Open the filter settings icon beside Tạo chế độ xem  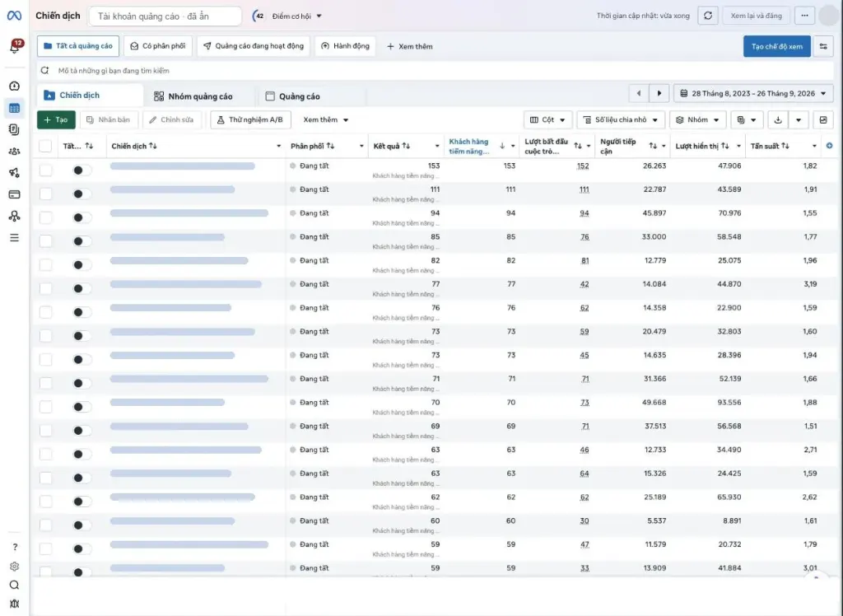823,46
